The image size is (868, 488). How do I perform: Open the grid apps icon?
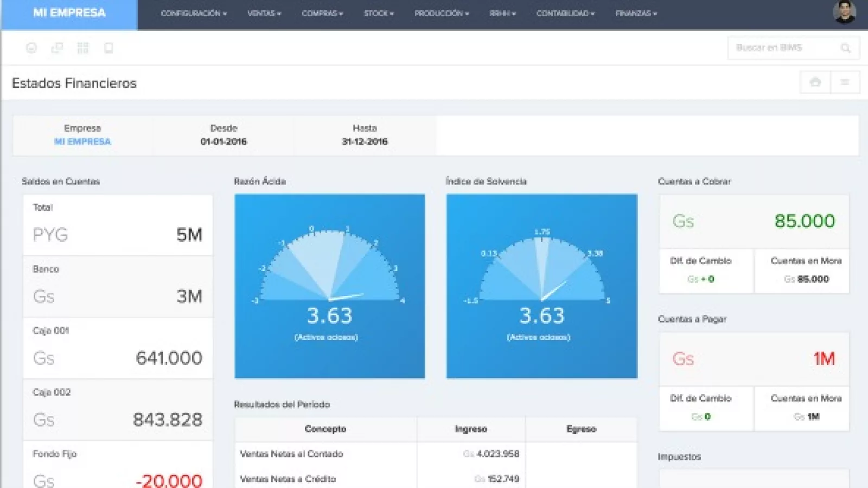click(82, 48)
